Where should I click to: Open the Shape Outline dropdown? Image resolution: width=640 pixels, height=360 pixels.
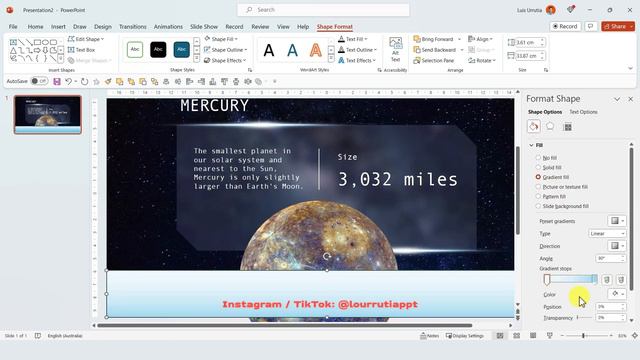(x=225, y=50)
